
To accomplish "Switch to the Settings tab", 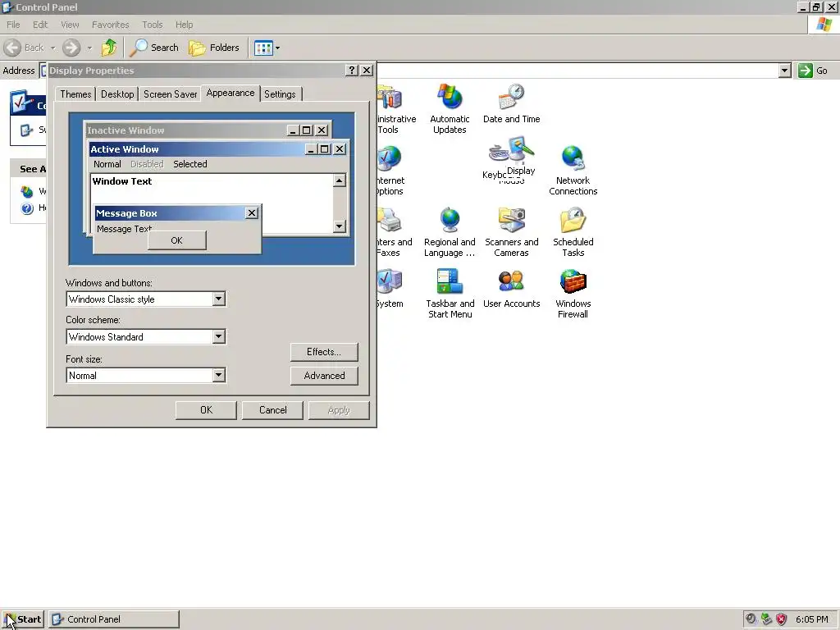I will (x=281, y=94).
